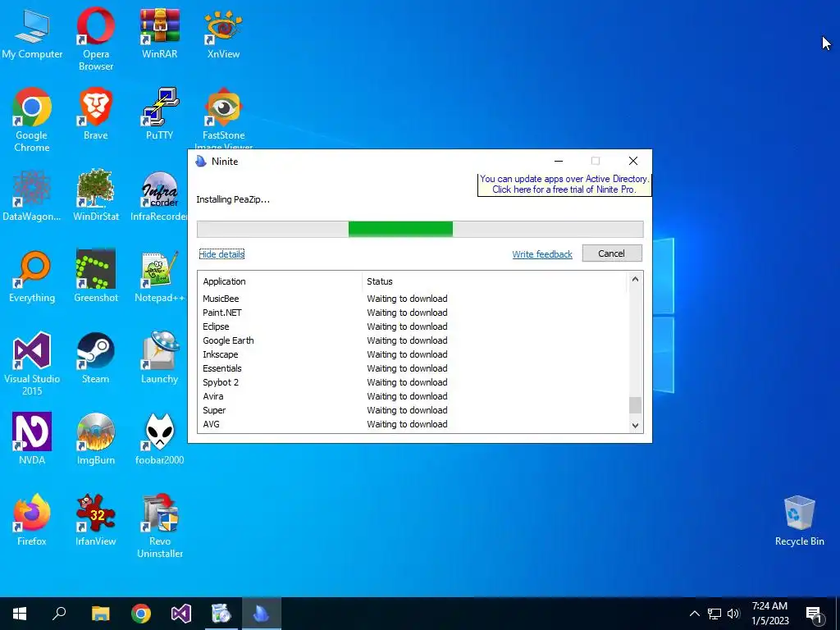Select the AVG row
Screen dimensions: 840x630
pyautogui.click(x=413, y=424)
